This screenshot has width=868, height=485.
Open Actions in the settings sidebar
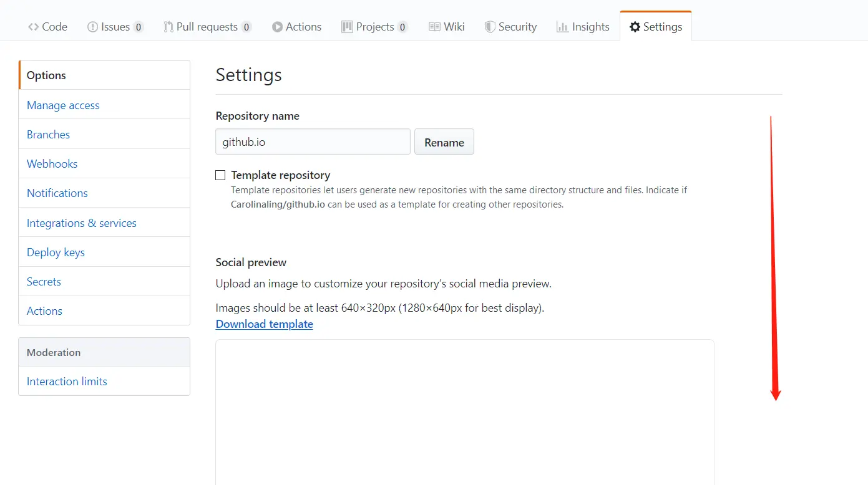[x=104, y=310]
